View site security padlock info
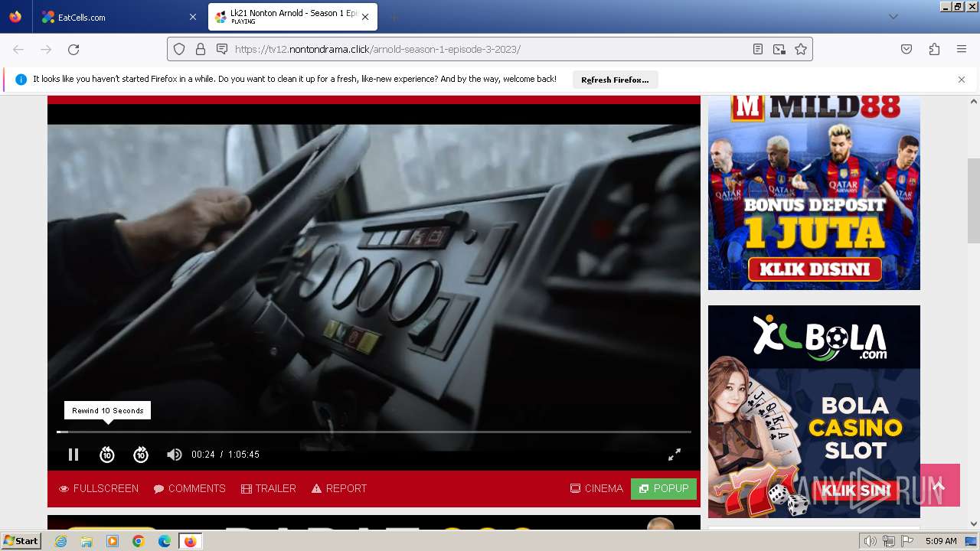This screenshot has width=980, height=551. (x=201, y=49)
